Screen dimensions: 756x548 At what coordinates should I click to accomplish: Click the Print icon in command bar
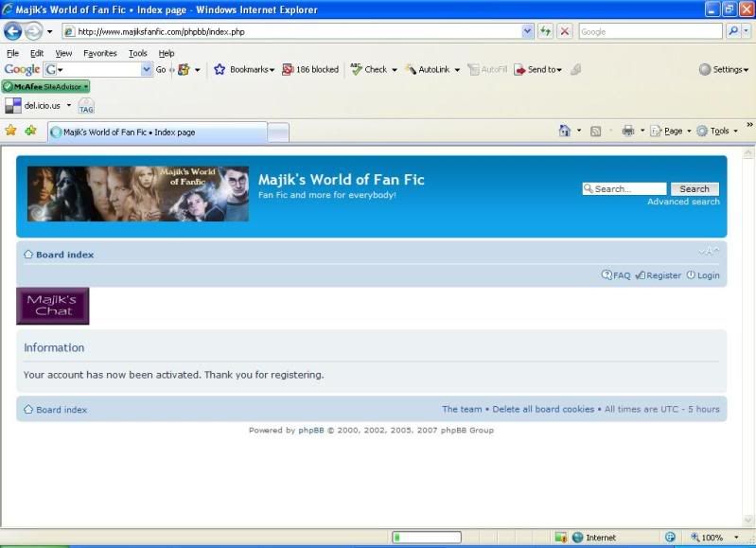point(627,132)
